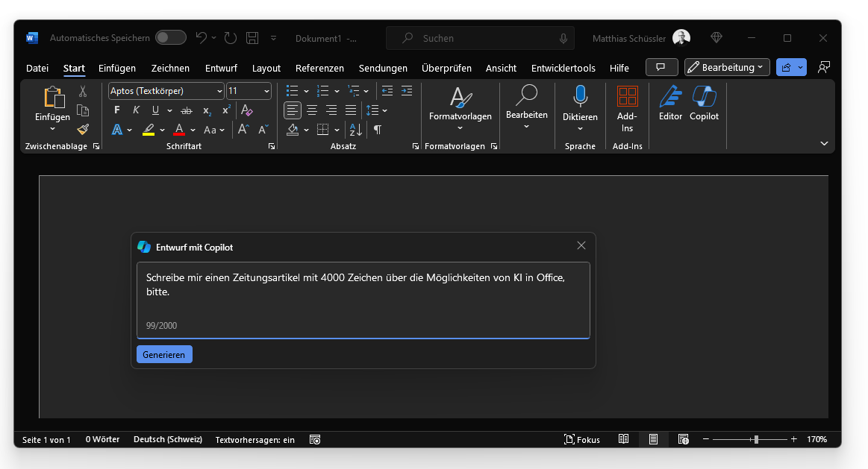Click the Copilot ribbon button

tap(704, 104)
